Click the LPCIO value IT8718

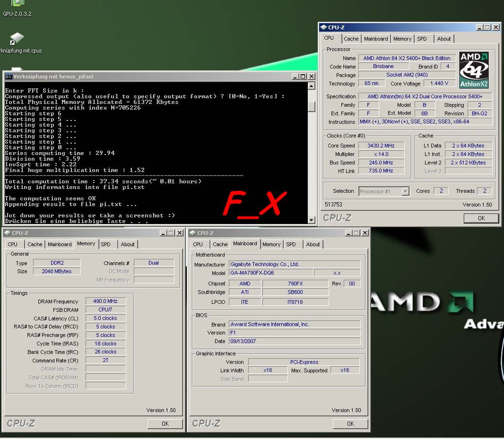[x=295, y=302]
